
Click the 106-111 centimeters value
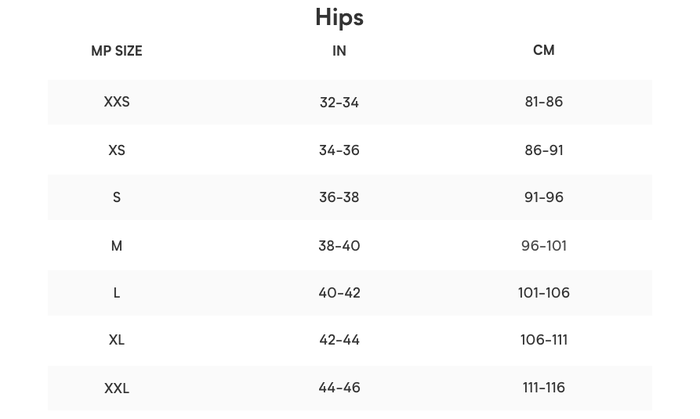point(543,340)
